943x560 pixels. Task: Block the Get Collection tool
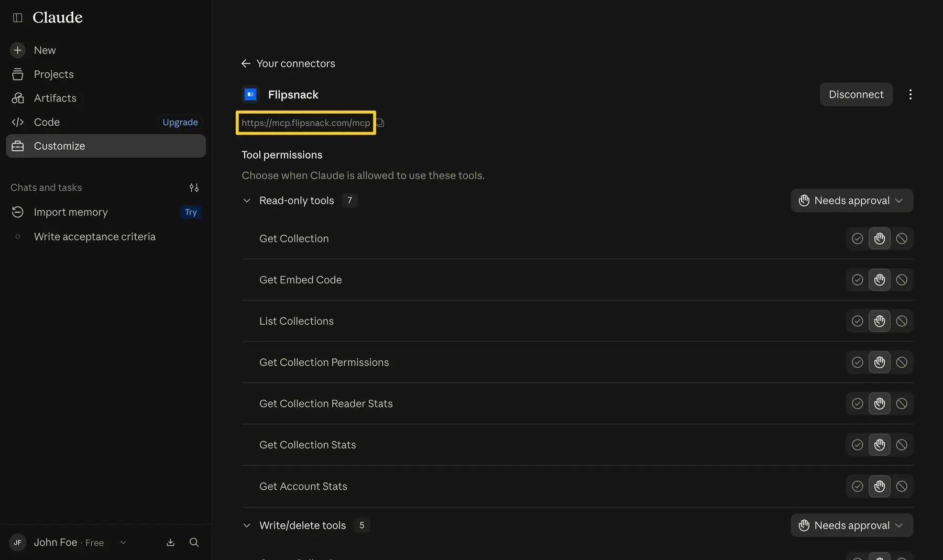902,238
